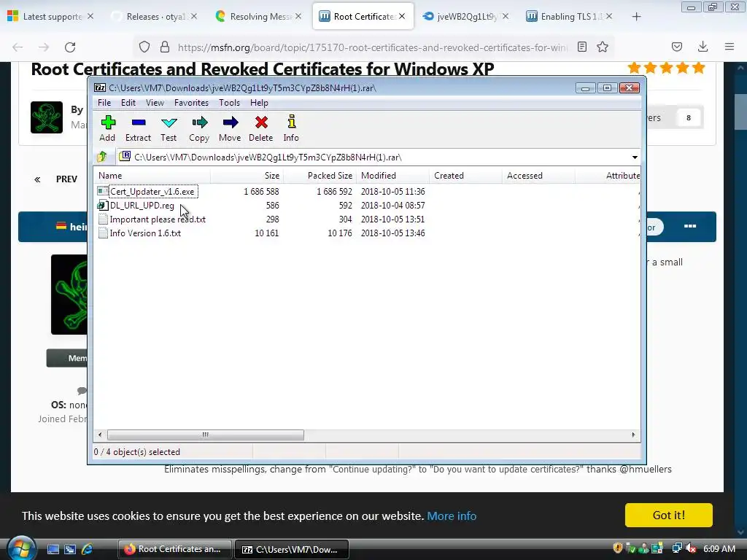Open a new browser tab
The width and height of the screenshot is (747, 560).
[636, 17]
